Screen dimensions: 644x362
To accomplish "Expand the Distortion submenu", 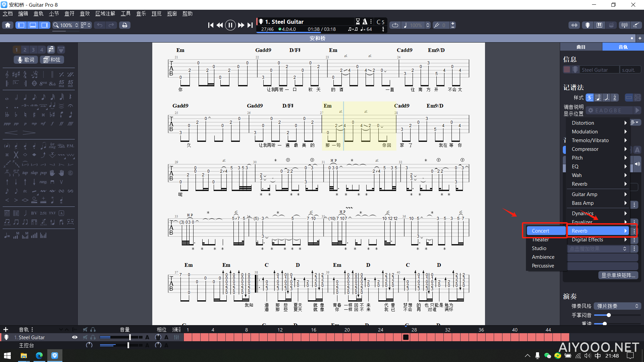I will coord(599,123).
